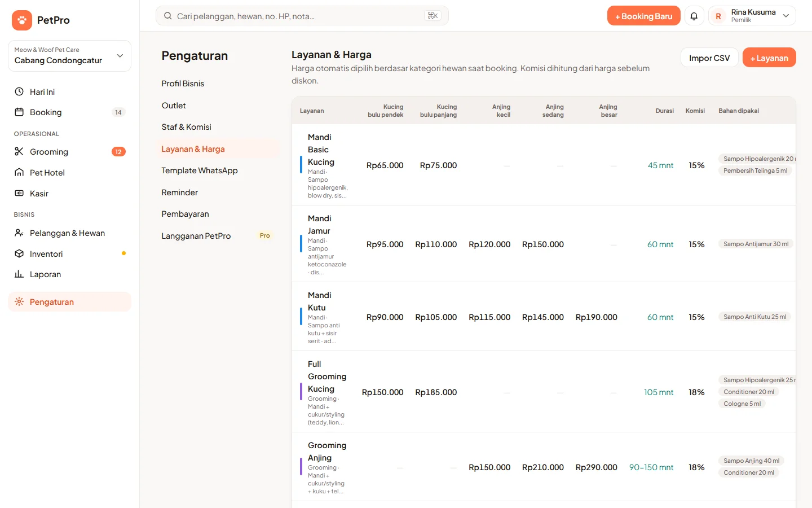Screen dimensions: 812x508
Task: Click the Rp290.000 price in Grooming Anjing
Action: pos(596,467)
